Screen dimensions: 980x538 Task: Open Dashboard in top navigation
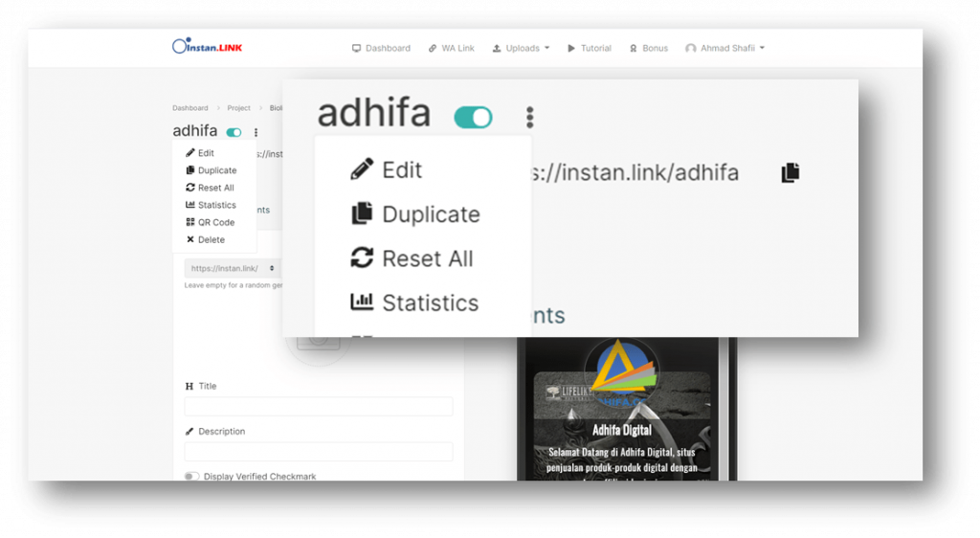(381, 48)
